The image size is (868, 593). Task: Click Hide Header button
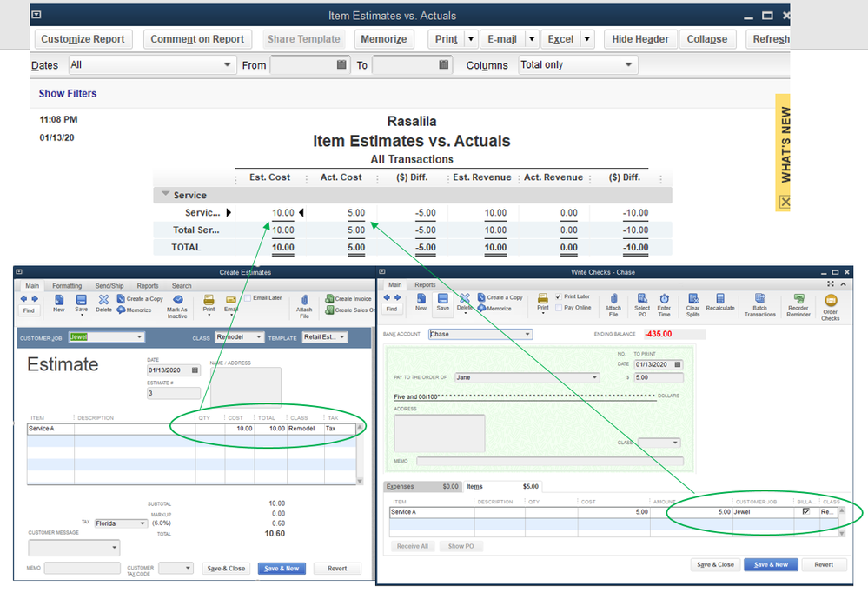click(x=640, y=39)
